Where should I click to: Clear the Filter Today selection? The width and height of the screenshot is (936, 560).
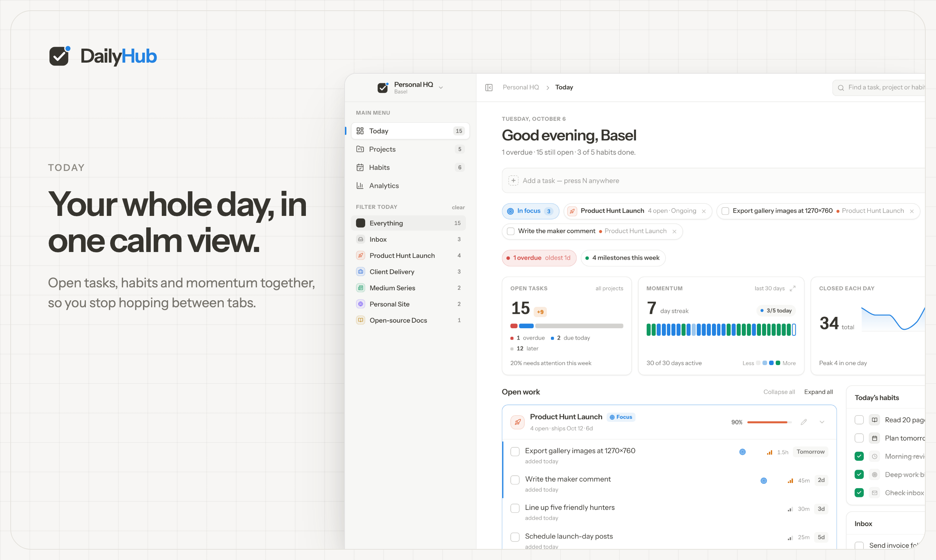tap(458, 207)
